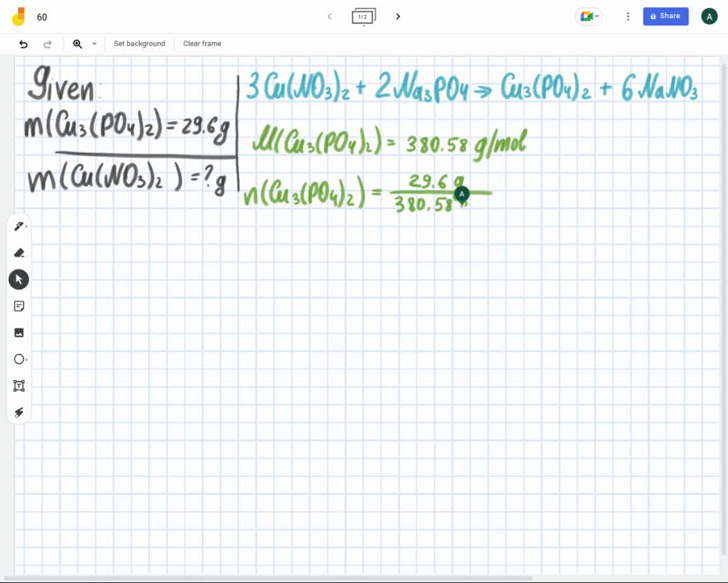The width and height of the screenshot is (728, 583).
Task: Select the Shape drawing tool
Action: point(18,359)
